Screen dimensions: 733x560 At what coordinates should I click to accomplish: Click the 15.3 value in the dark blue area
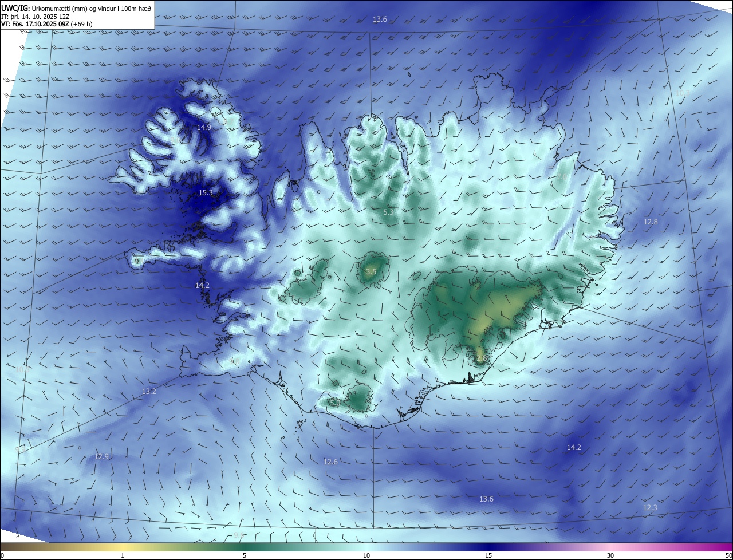tap(206, 193)
